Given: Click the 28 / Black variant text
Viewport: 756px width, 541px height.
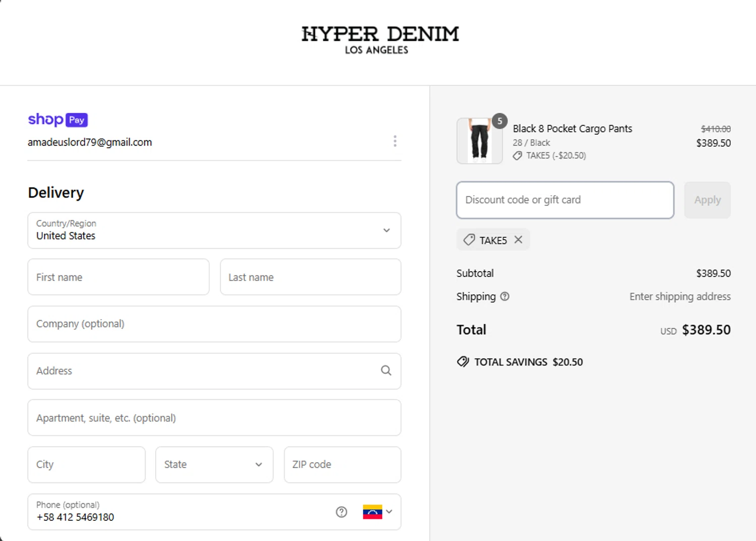Looking at the screenshot, I should coord(531,143).
